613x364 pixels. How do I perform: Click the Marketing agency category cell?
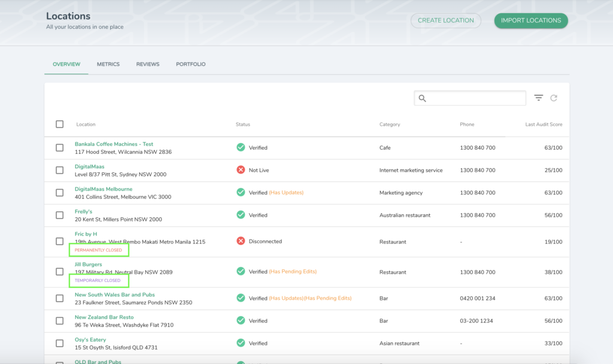[400, 193]
